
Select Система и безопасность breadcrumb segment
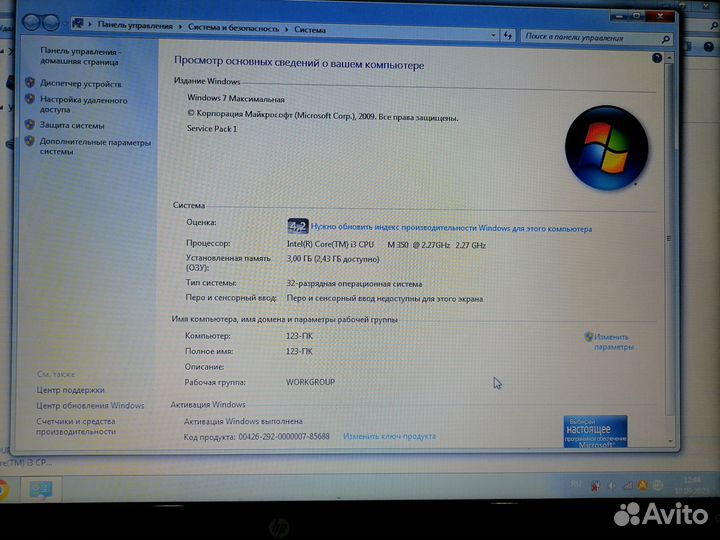233,28
